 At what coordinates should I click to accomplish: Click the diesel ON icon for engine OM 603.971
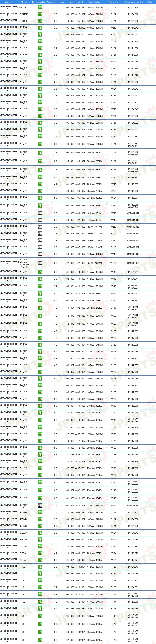click(40, 505)
